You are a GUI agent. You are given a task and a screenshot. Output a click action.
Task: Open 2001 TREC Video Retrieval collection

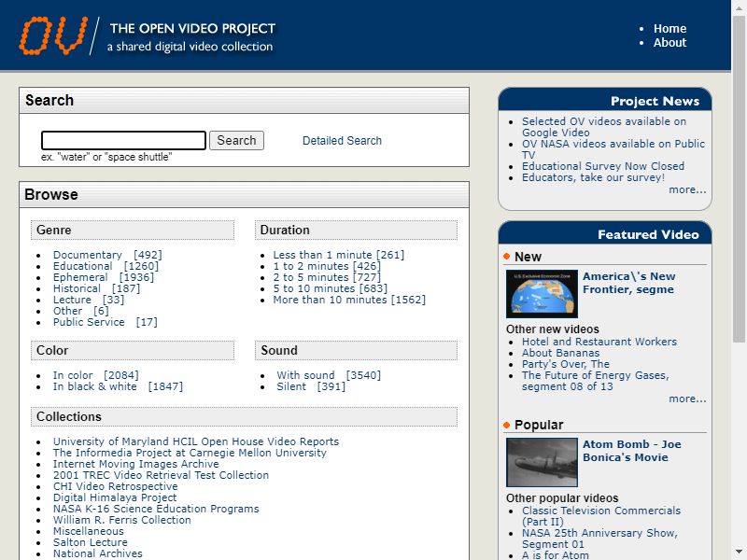pyautogui.click(x=161, y=475)
